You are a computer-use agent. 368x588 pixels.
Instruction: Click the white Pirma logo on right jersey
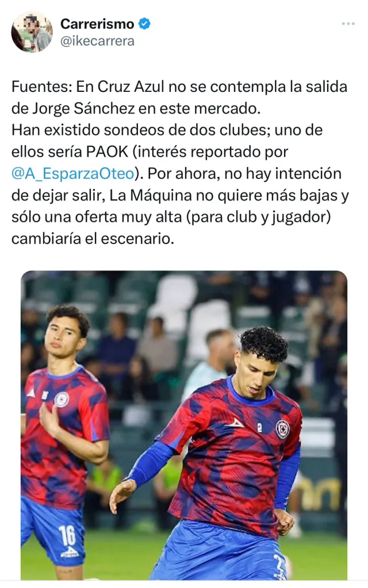pyautogui.click(x=235, y=423)
